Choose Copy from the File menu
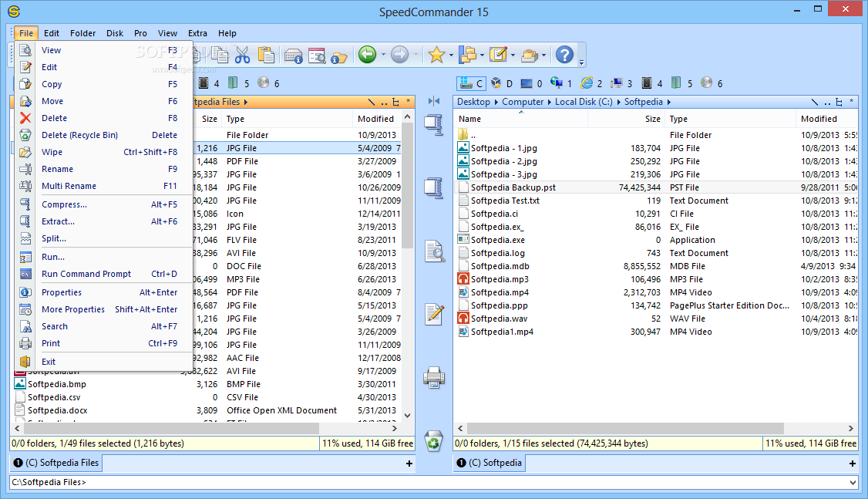Image resolution: width=868 pixels, height=499 pixels. (105, 84)
